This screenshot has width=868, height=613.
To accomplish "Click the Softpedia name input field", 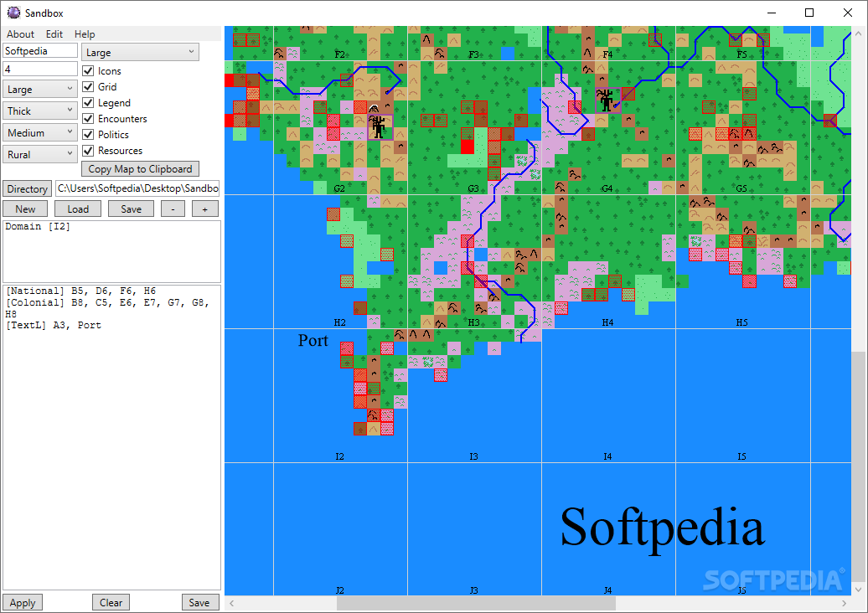I will [x=40, y=51].
